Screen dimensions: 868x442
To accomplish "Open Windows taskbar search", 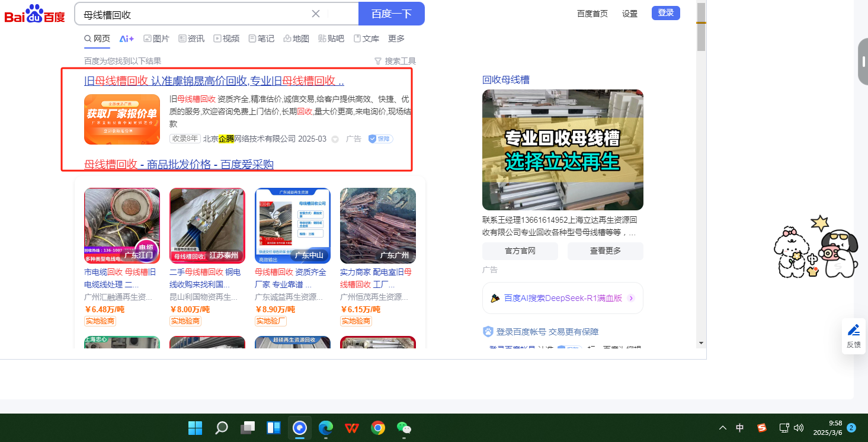I will (x=222, y=428).
